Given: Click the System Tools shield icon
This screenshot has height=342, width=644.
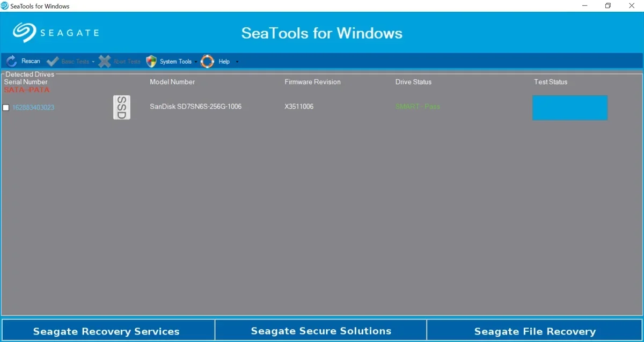Looking at the screenshot, I should coord(151,61).
